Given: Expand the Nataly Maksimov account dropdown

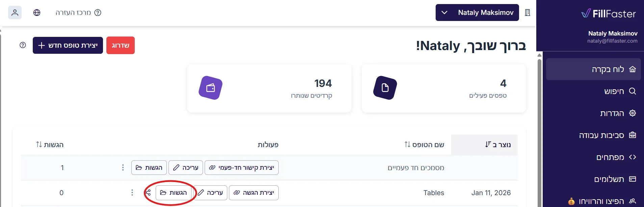Looking at the screenshot, I should 477,13.
